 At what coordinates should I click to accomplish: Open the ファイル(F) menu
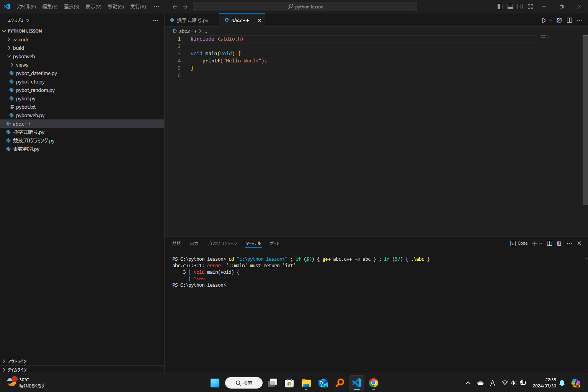(x=26, y=7)
